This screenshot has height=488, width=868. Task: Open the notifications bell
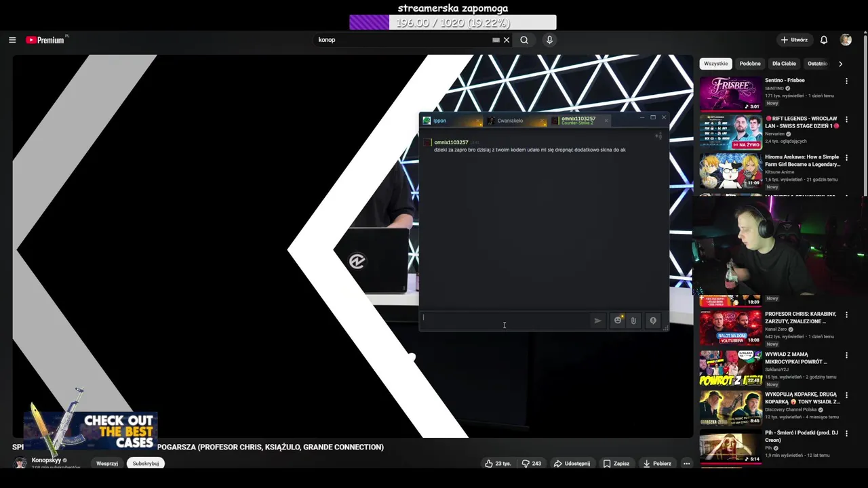pos(824,40)
